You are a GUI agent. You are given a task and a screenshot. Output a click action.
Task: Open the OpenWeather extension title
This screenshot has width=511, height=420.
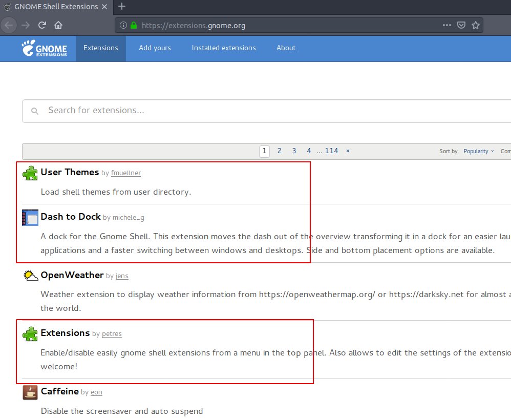pos(72,275)
